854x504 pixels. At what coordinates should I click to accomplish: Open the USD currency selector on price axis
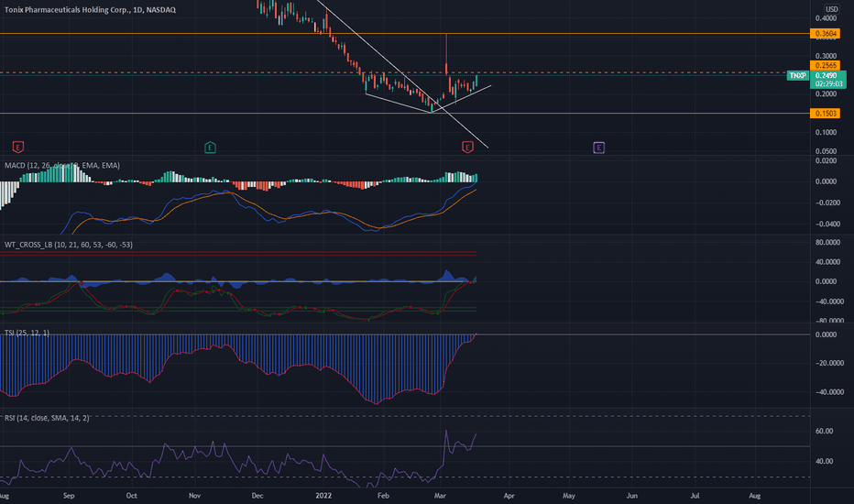pos(832,9)
